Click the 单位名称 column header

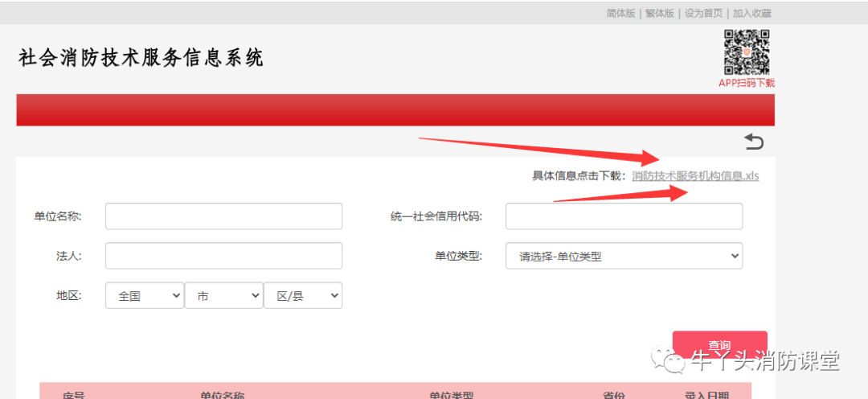coord(222,394)
